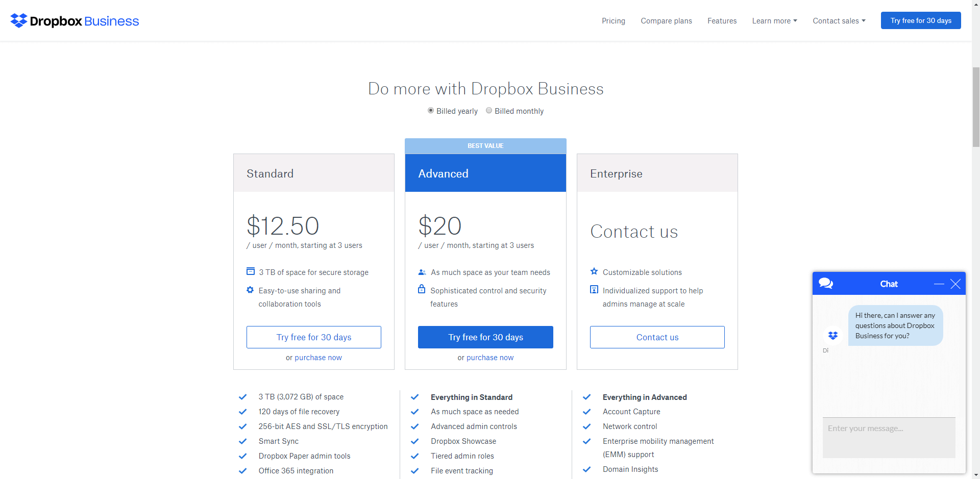Viewport: 980px width, 479px height.
Task: Click the 'Office 365 integration' feature text
Action: (x=296, y=471)
